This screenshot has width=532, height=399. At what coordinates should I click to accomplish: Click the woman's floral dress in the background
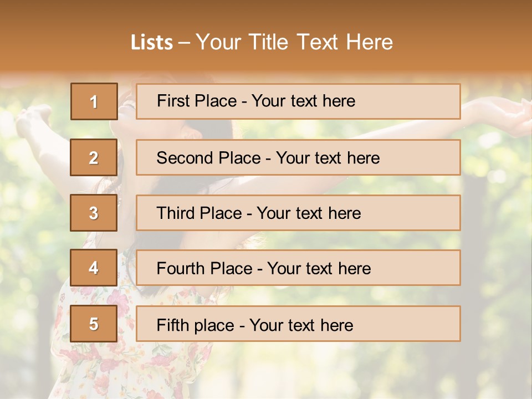pyautogui.click(x=94, y=366)
